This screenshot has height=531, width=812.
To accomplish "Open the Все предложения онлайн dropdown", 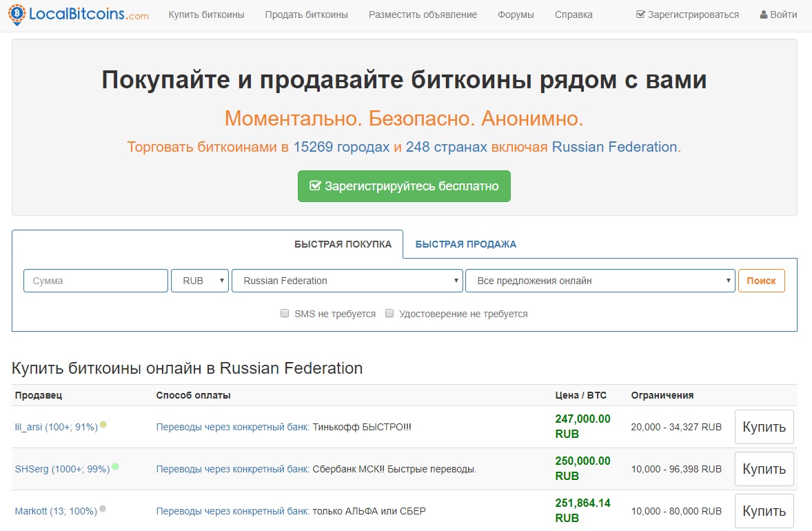I will click(x=600, y=281).
